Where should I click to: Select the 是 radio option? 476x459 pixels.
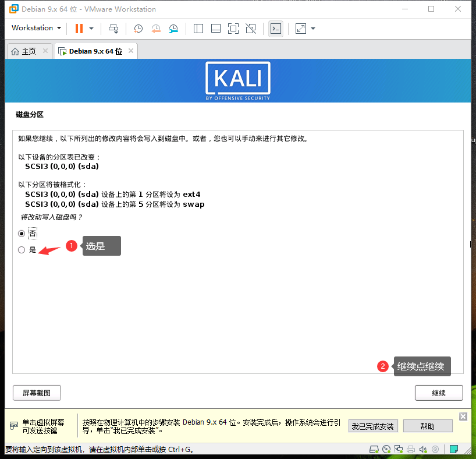[22, 250]
